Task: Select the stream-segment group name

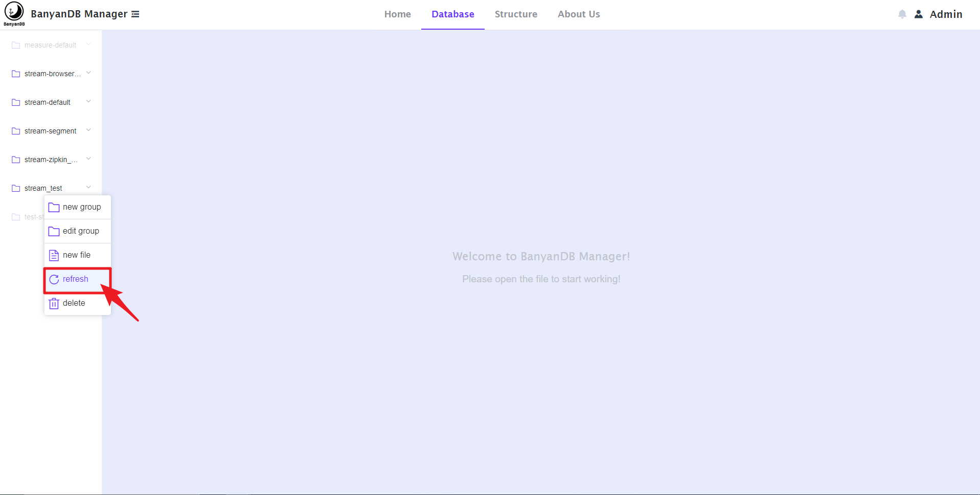Action: (51, 131)
